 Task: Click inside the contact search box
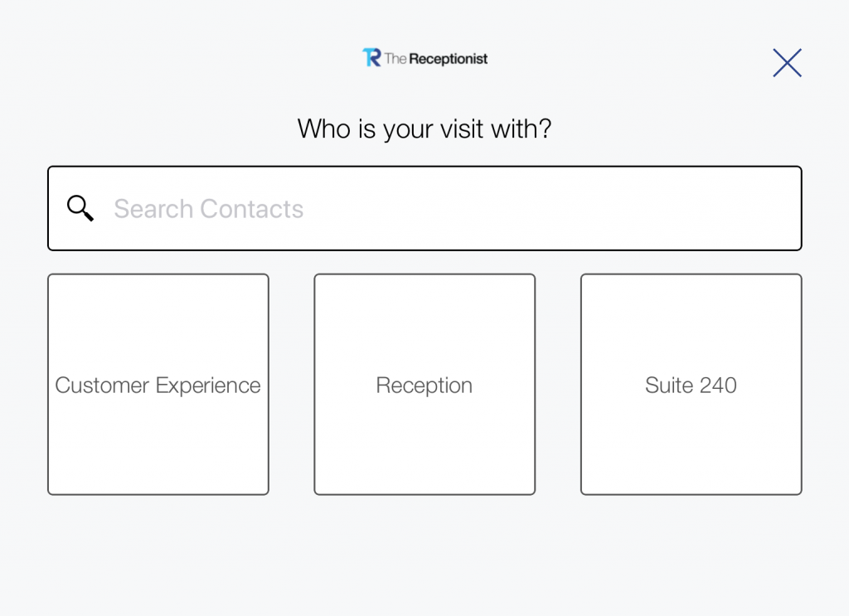click(x=424, y=208)
